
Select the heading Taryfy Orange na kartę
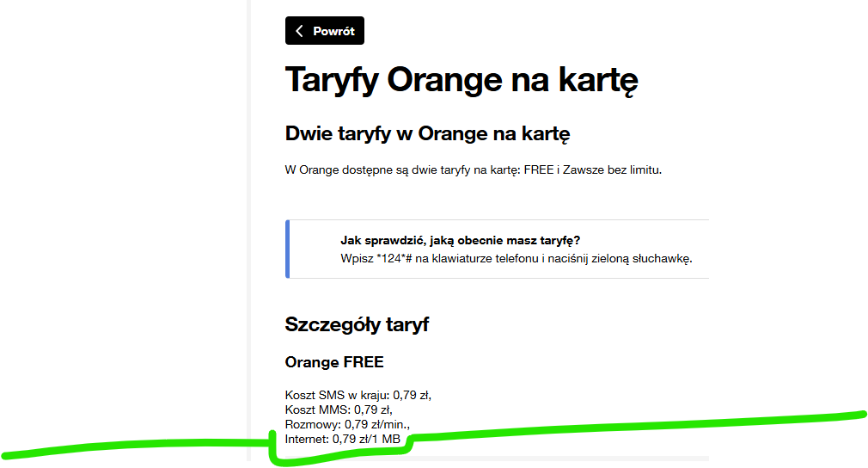(x=462, y=80)
